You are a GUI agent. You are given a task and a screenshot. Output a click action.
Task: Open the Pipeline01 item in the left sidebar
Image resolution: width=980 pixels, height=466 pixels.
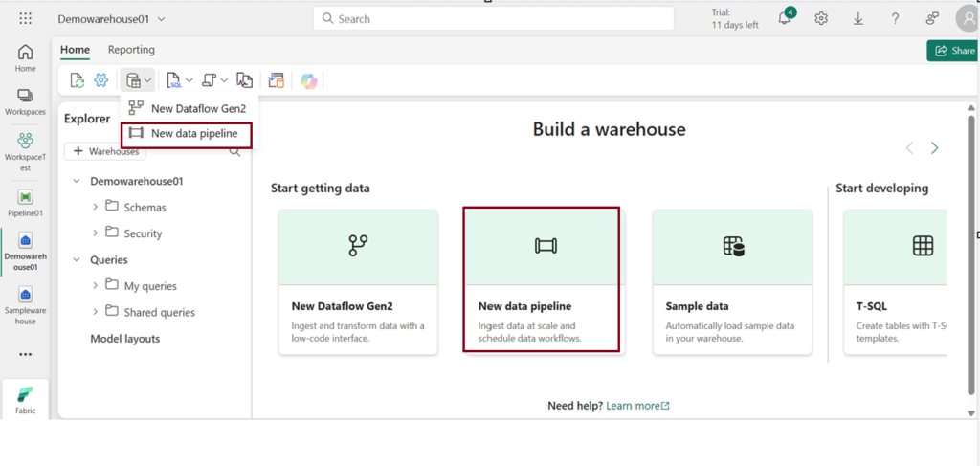point(26,203)
